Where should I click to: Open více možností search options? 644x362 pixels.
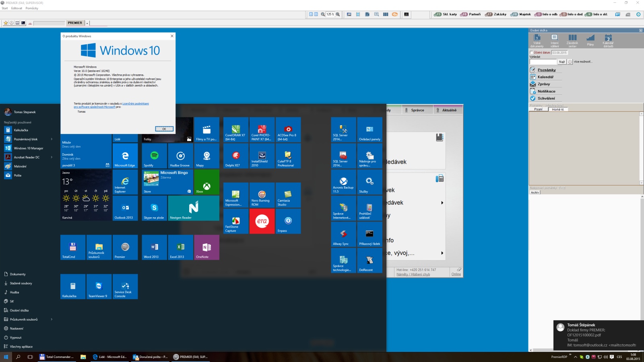583,62
